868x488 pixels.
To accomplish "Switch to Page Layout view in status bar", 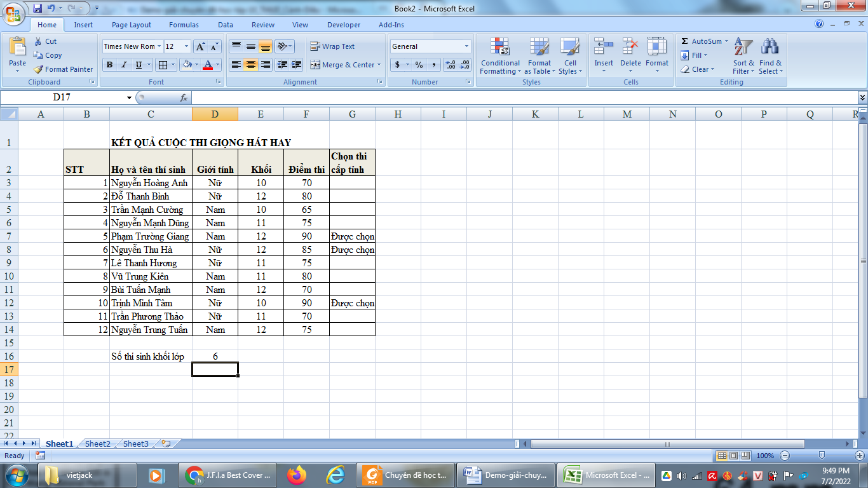I will (733, 456).
